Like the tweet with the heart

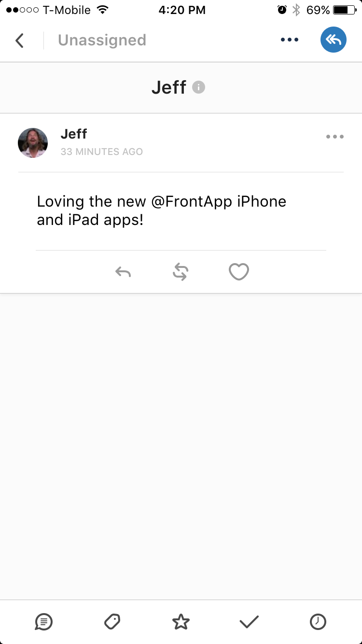pyautogui.click(x=239, y=272)
